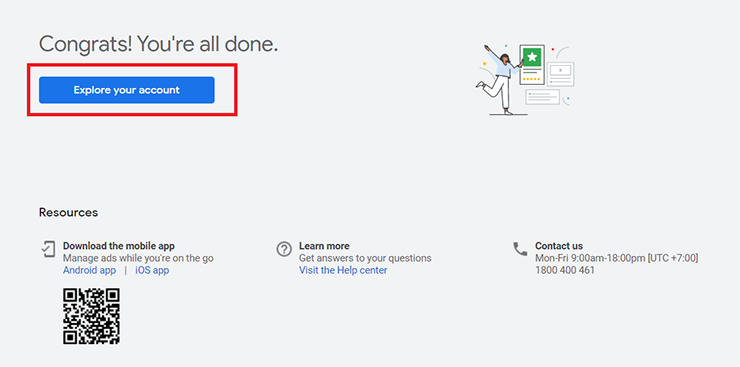The height and width of the screenshot is (367, 740).
Task: Open the iOS app link
Action: point(152,270)
